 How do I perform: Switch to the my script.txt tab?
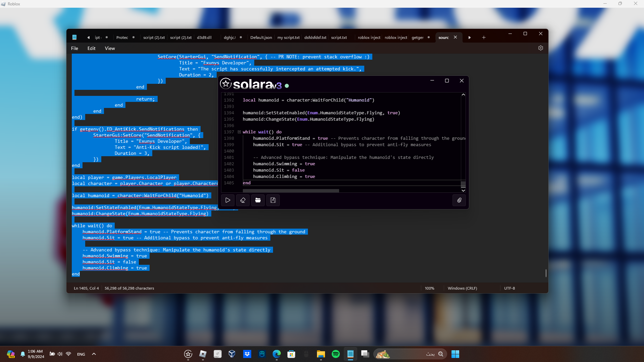pos(288,38)
